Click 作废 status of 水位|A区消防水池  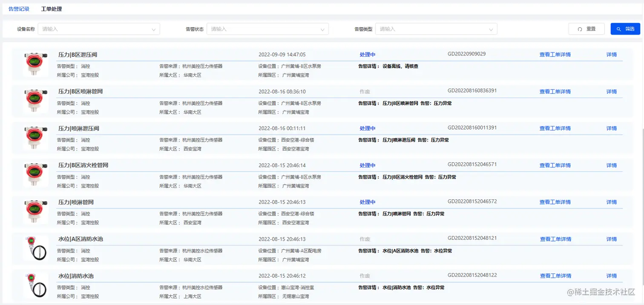(365, 239)
